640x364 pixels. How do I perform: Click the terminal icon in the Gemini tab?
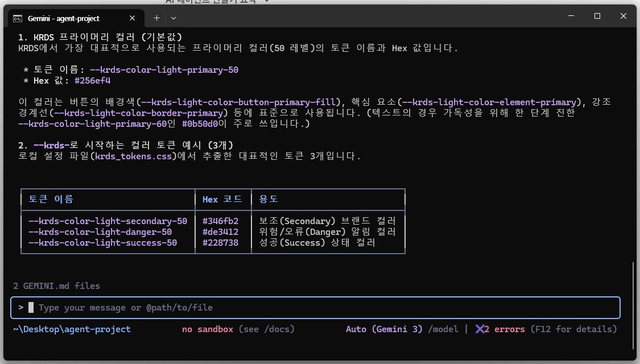pos(18,18)
